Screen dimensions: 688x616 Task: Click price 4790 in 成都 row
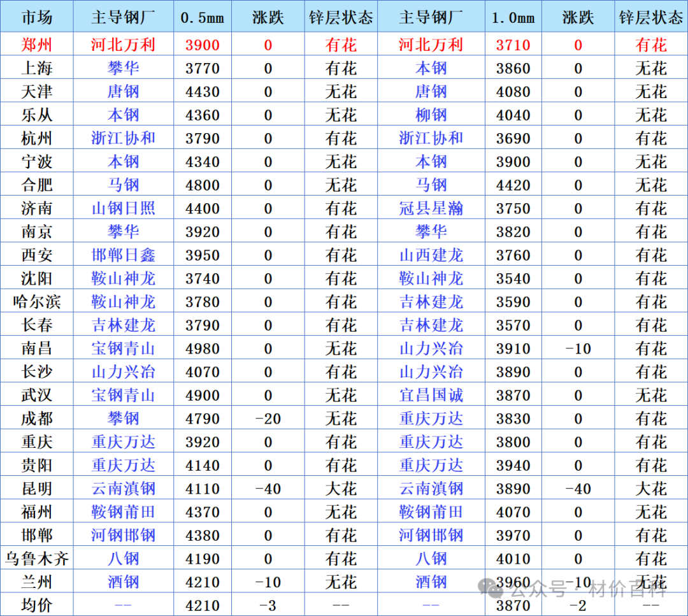coord(203,419)
